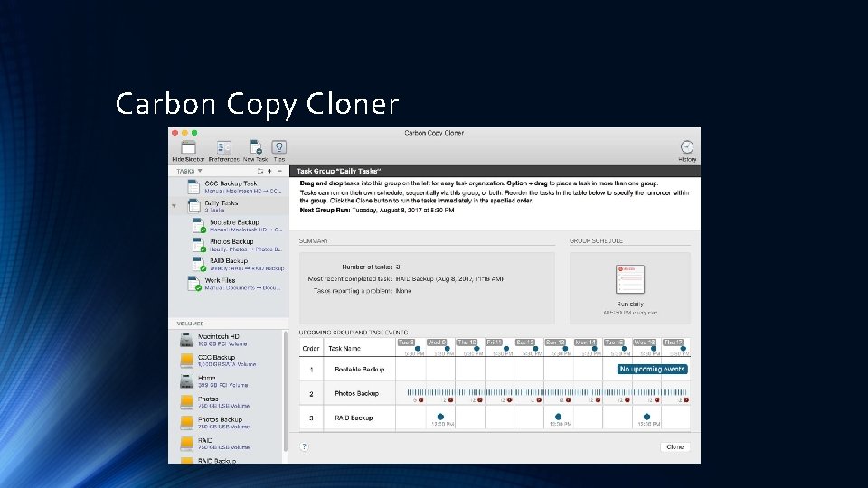Select RAID Backup task in the sidebar
The height and width of the screenshot is (488, 868).
229,264
